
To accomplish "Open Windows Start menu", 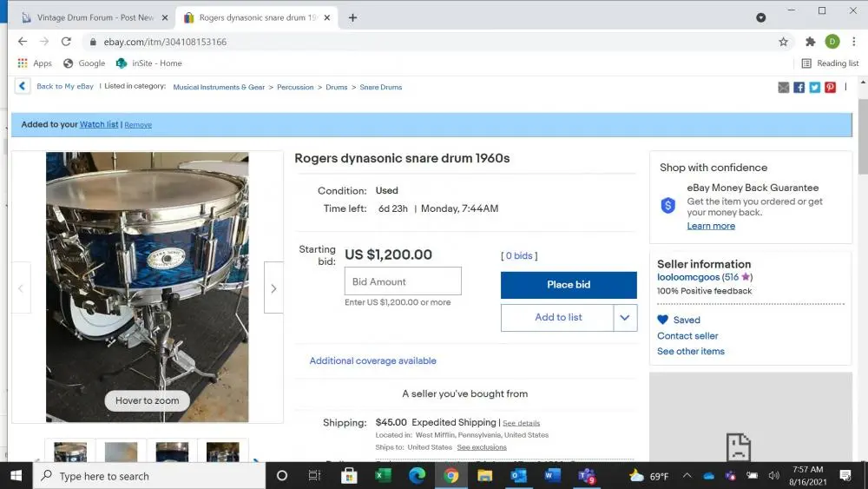I will pos(16,476).
